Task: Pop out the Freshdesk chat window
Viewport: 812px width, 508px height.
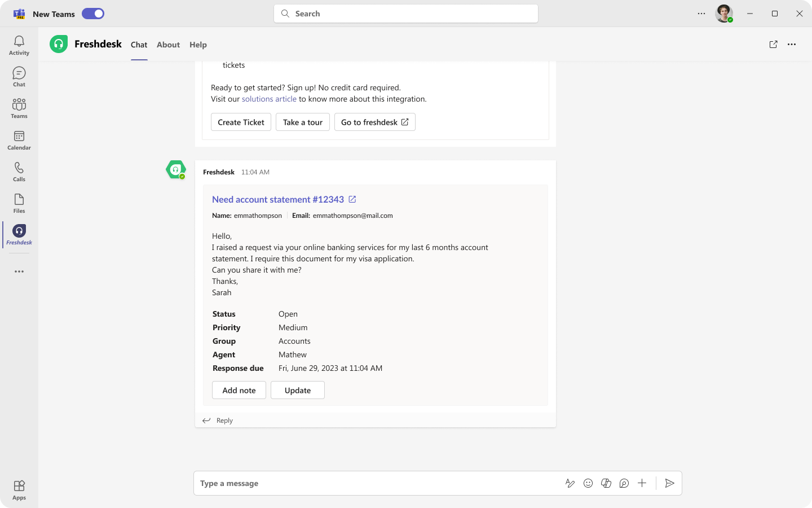Action: click(774, 45)
